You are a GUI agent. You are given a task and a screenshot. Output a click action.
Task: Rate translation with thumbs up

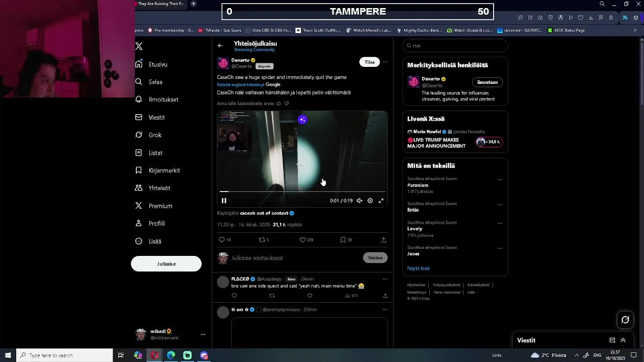279,104
